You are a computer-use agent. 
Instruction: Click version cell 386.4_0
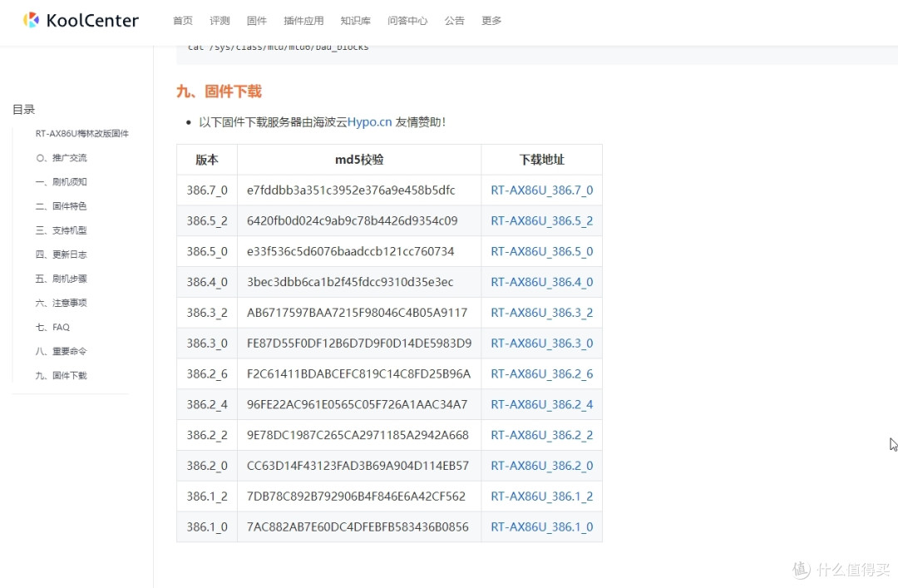[207, 282]
